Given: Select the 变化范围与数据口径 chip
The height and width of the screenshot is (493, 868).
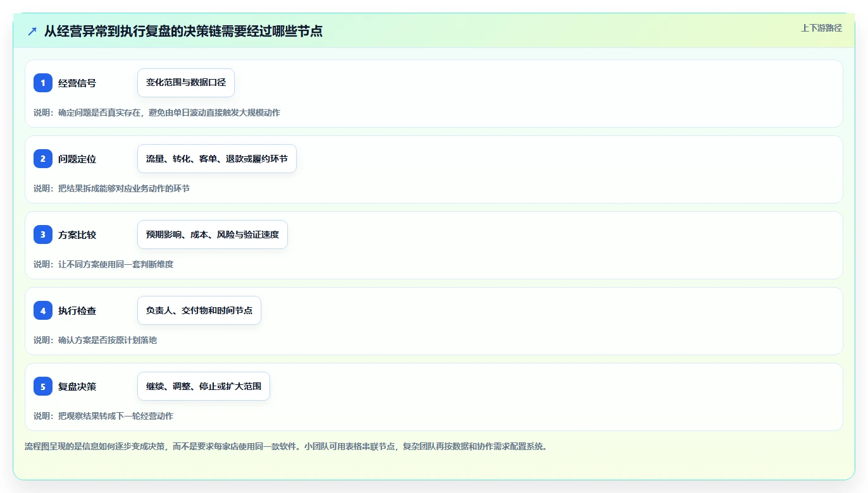Looking at the screenshot, I should (186, 83).
